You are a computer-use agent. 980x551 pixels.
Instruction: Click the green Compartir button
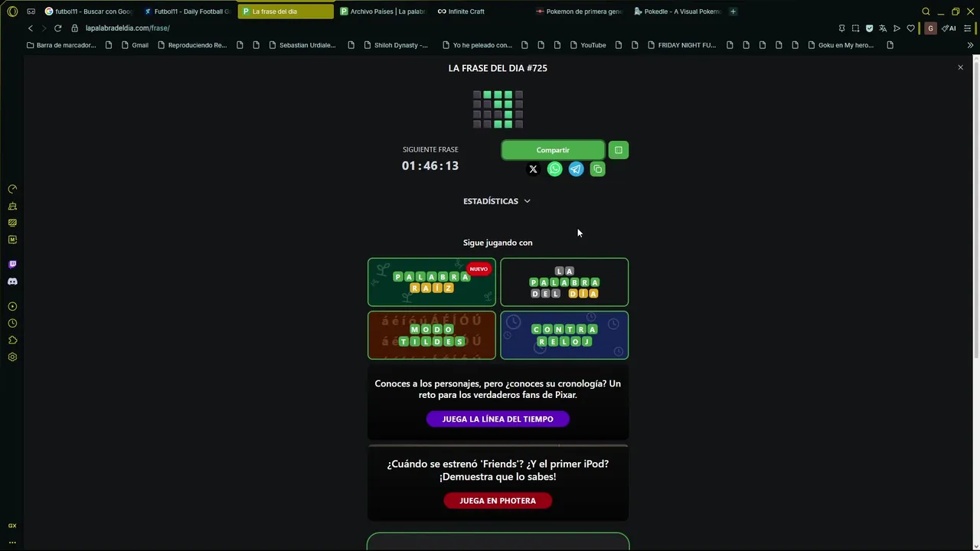pos(553,150)
